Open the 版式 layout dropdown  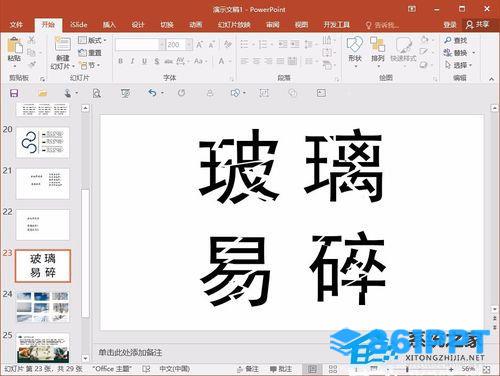point(92,40)
